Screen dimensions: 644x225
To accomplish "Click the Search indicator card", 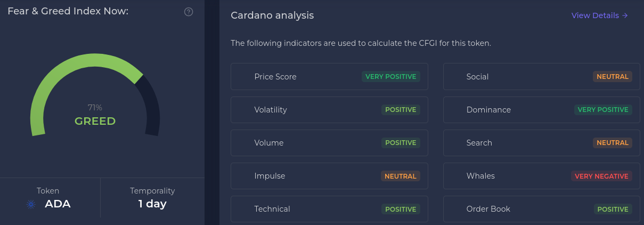I will pos(542,143).
